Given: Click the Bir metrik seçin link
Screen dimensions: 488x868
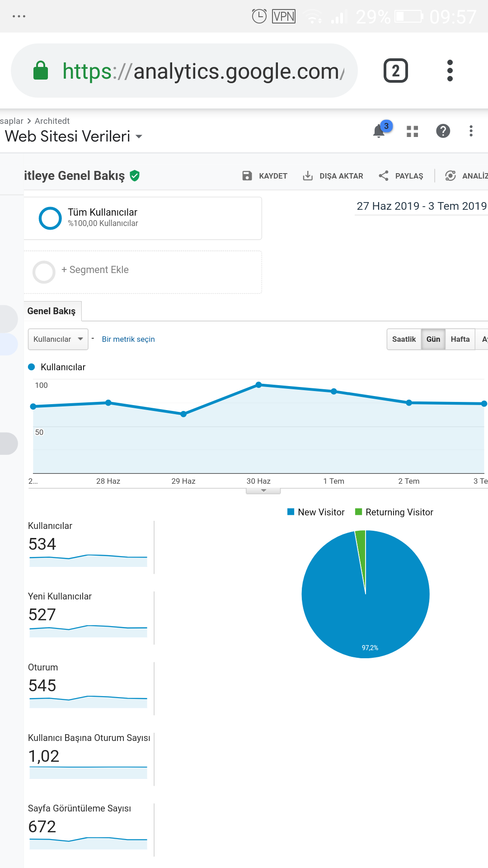Looking at the screenshot, I should (x=128, y=339).
